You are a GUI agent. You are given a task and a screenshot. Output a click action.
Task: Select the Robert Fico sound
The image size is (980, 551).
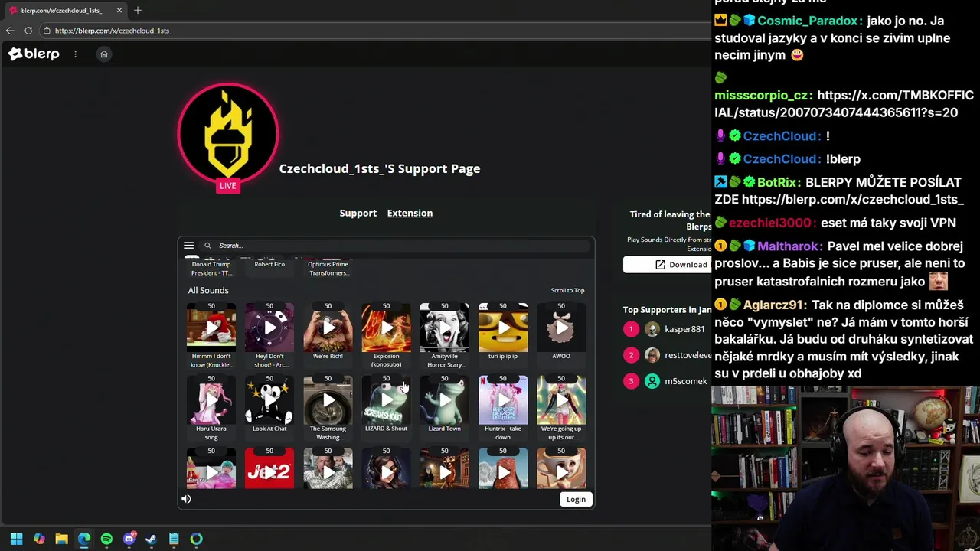[269, 264]
